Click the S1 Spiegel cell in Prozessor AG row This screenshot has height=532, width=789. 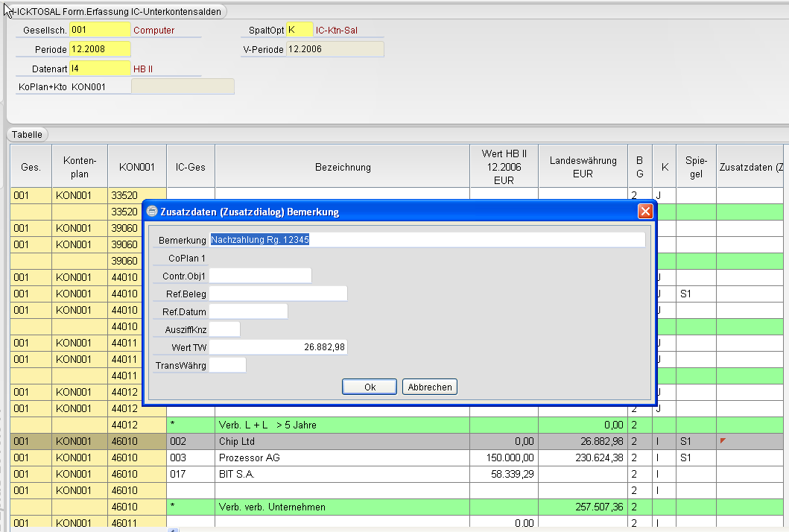pyautogui.click(x=696, y=457)
